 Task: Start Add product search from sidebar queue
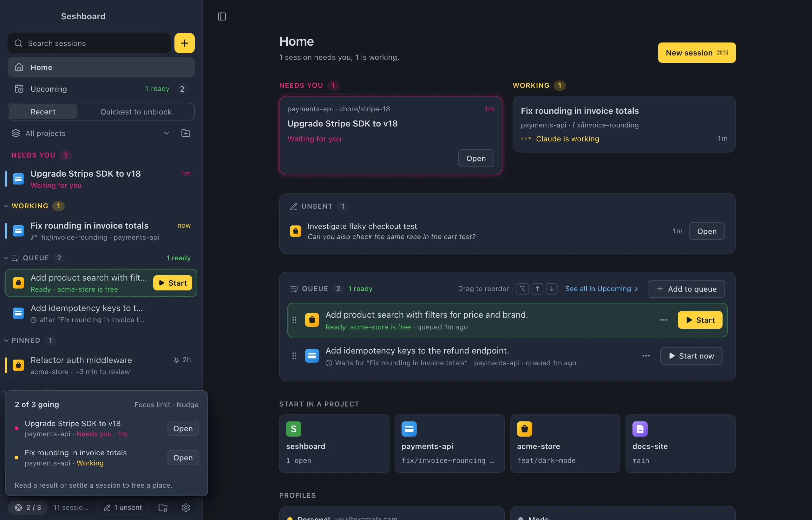click(x=173, y=283)
